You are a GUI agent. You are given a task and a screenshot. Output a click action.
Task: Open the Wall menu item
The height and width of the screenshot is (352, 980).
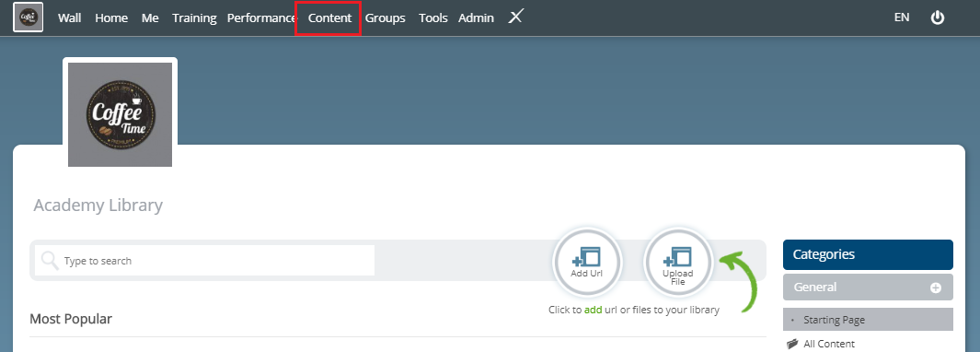click(x=69, y=18)
